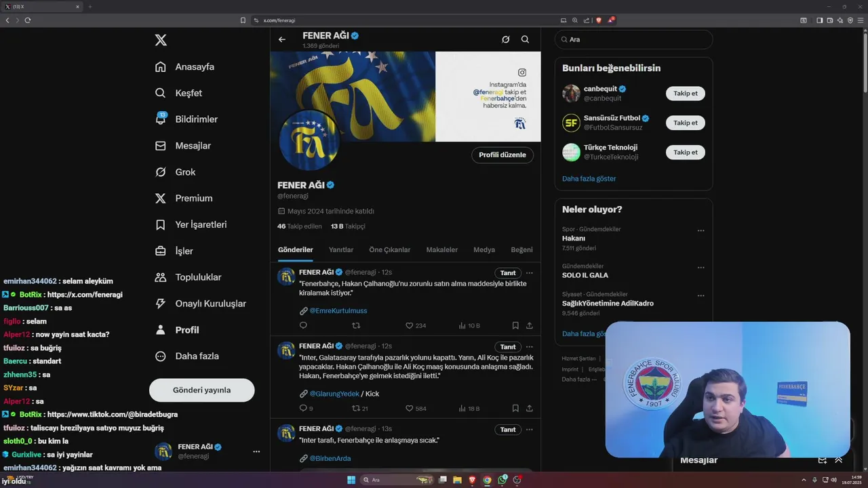Follow Sansürsüz Futbol with Takip et
The height and width of the screenshot is (488, 868).
[685, 123]
